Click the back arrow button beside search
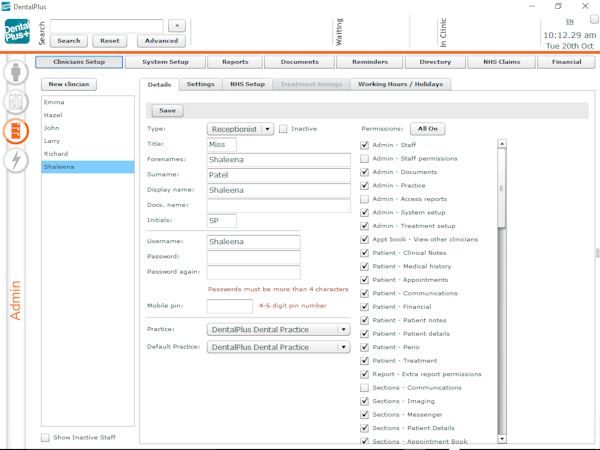 177,26
